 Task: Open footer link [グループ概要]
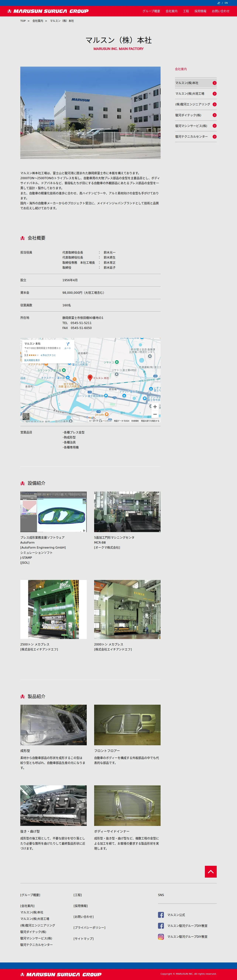[30, 895]
